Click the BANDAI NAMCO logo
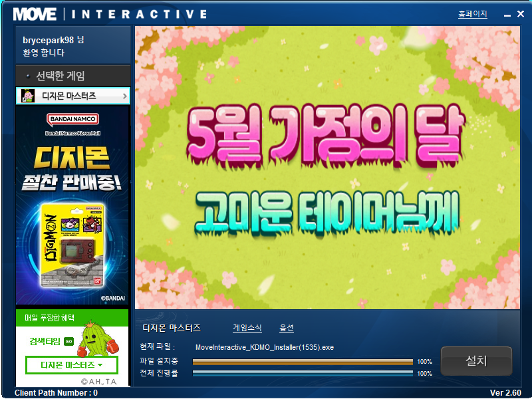Viewport: 532px width, 399px height. point(72,119)
